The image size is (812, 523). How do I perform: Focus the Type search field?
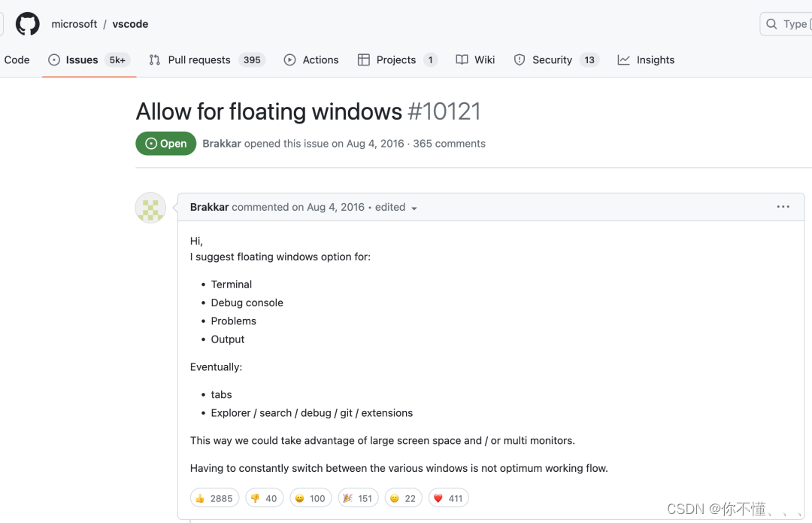pyautogui.click(x=786, y=24)
